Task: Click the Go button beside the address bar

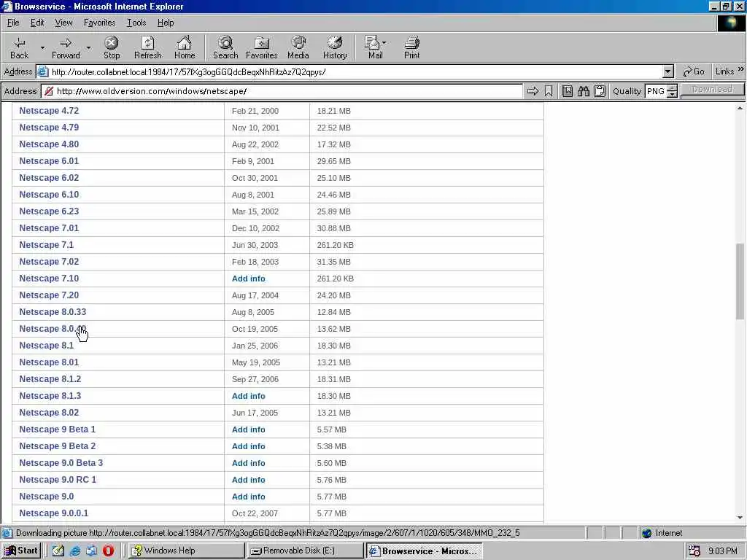Action: pos(693,71)
